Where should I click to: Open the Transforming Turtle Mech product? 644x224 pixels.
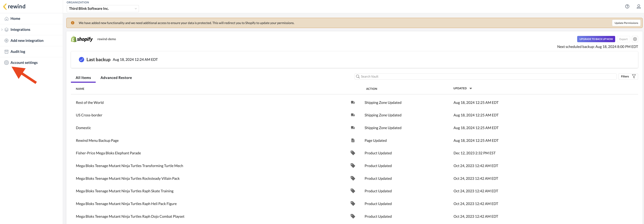pyautogui.click(x=129, y=166)
